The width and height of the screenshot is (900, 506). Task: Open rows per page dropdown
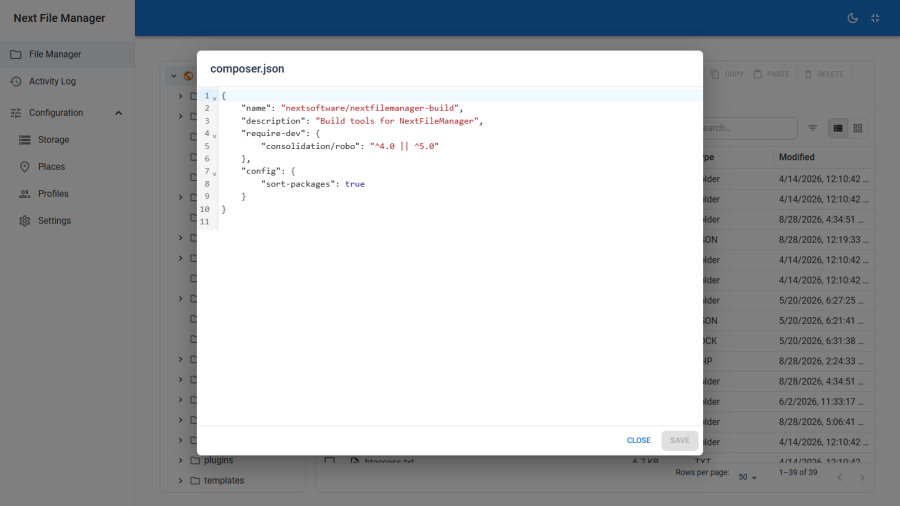tap(748, 477)
